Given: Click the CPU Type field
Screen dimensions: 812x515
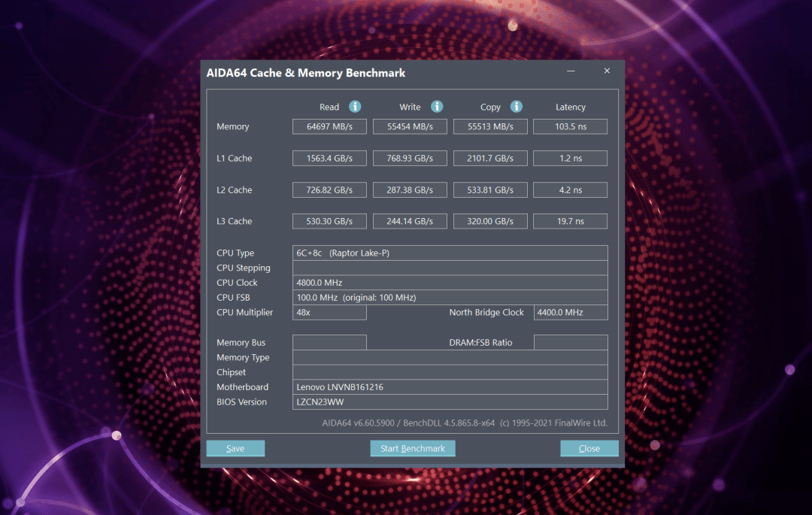Looking at the screenshot, I should click(x=450, y=253).
